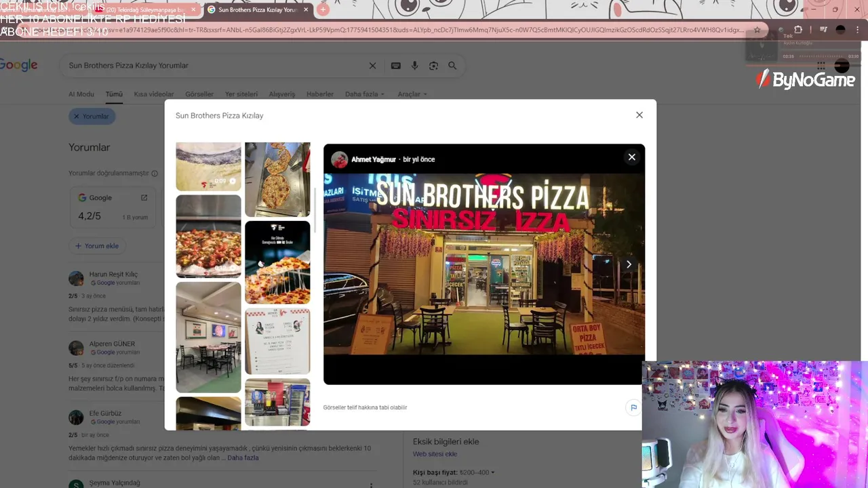Close the Tekirdağ Süleymanpaşa tab
Screen dimensions: 868x488
point(193,9)
